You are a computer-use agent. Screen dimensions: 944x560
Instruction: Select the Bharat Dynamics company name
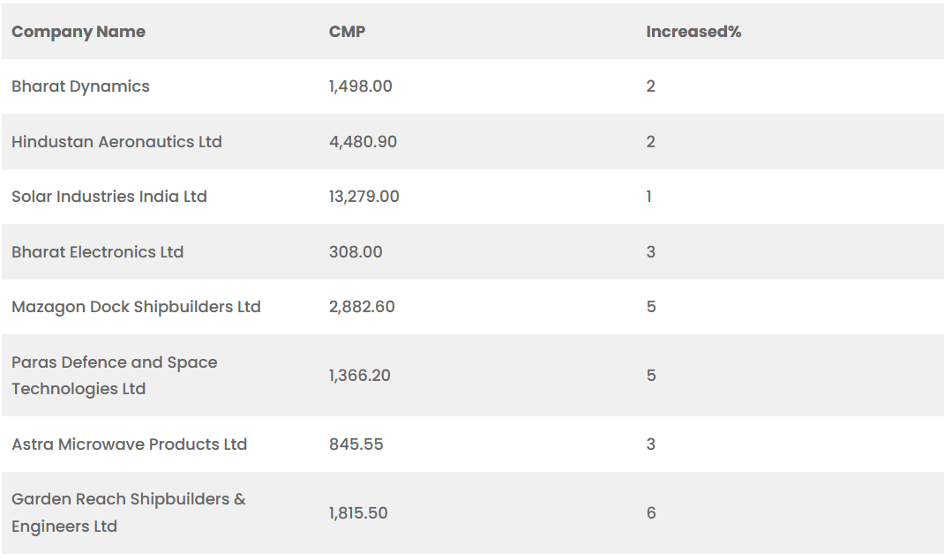coord(80,86)
